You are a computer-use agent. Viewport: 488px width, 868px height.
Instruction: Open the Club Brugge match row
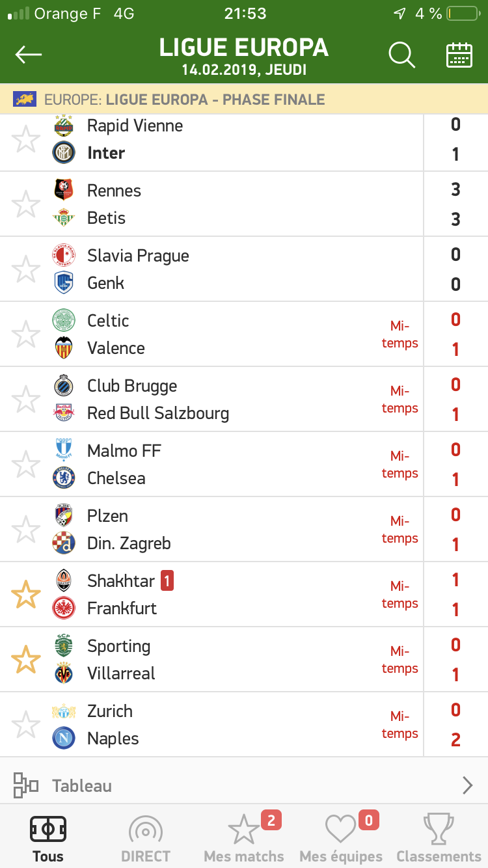[195, 399]
